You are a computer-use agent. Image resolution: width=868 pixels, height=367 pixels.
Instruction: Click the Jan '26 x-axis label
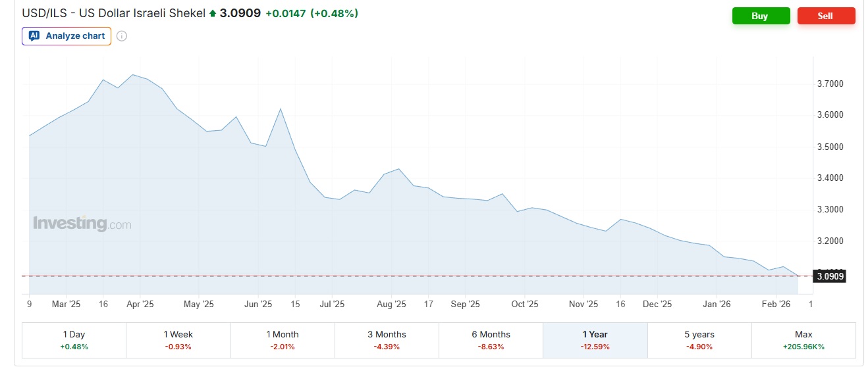pos(717,305)
